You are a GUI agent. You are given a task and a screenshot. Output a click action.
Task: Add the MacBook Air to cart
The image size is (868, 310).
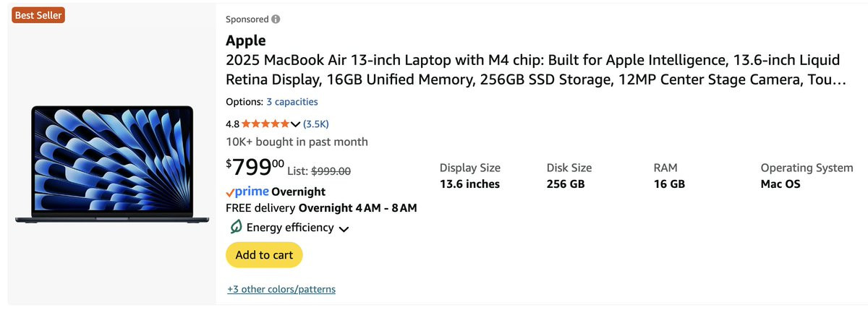click(264, 255)
